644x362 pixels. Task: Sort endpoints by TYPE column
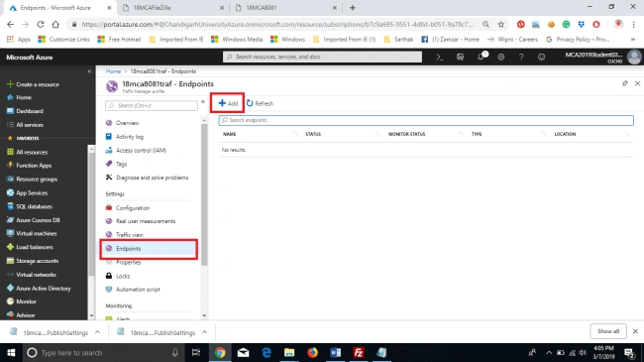[x=477, y=134]
